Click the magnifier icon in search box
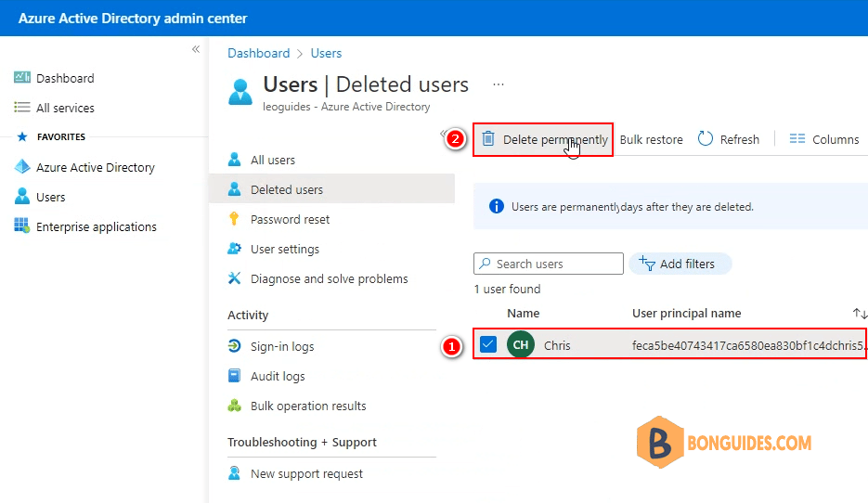The image size is (868, 503). tap(485, 264)
